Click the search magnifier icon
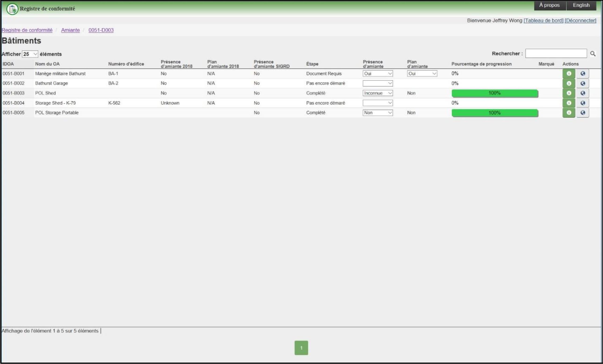This screenshot has height=364, width=603. (592, 54)
